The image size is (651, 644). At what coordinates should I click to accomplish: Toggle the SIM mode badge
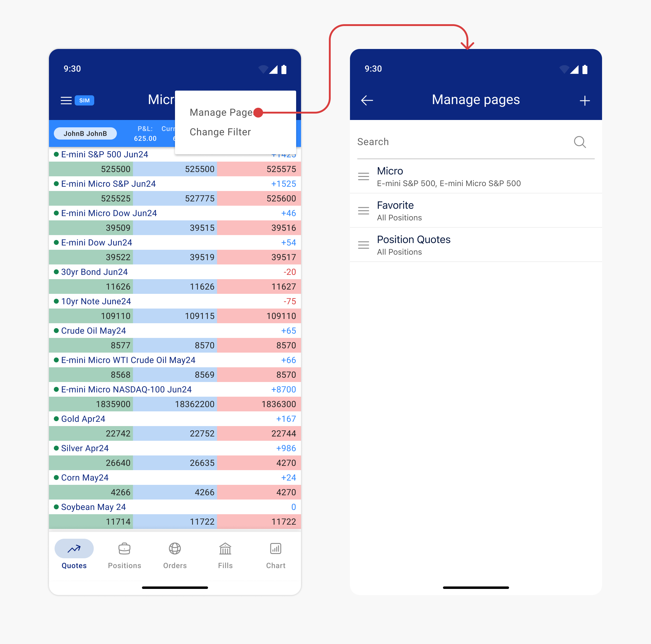(84, 100)
